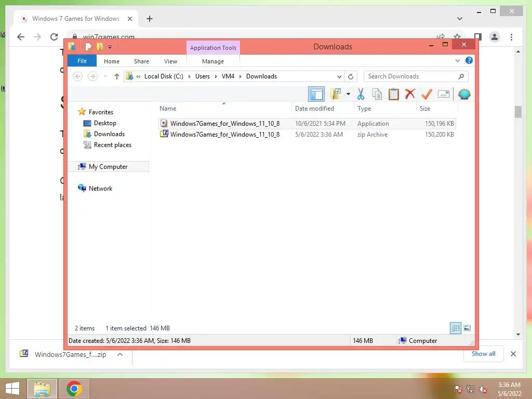Click the shell globe toolbar icon
The image size is (532, 399).
[464, 94]
